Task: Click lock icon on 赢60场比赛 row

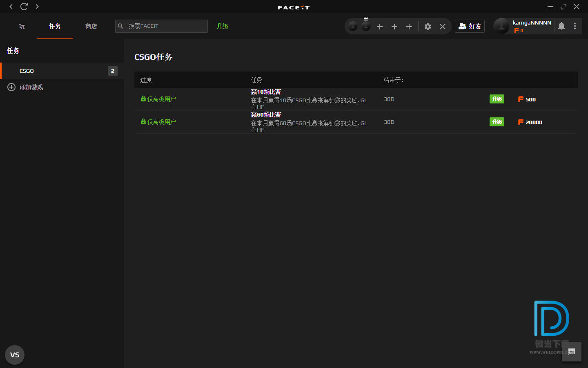Action: tap(143, 121)
